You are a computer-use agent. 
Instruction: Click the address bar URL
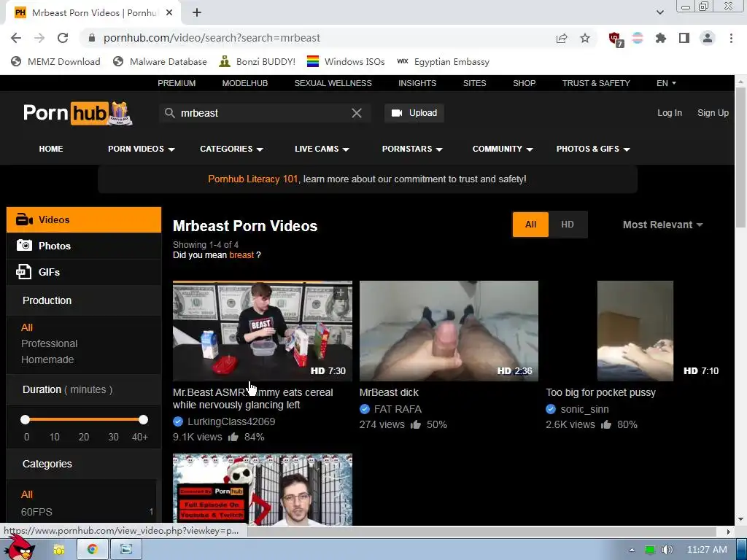click(x=212, y=38)
